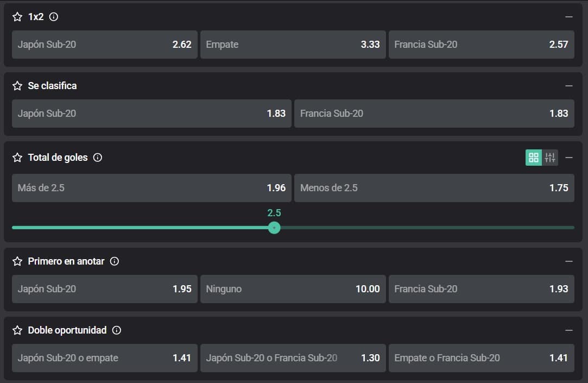Click the 2.5 goals slider handle
Viewport: 588px width, 383px height.
[274, 228]
